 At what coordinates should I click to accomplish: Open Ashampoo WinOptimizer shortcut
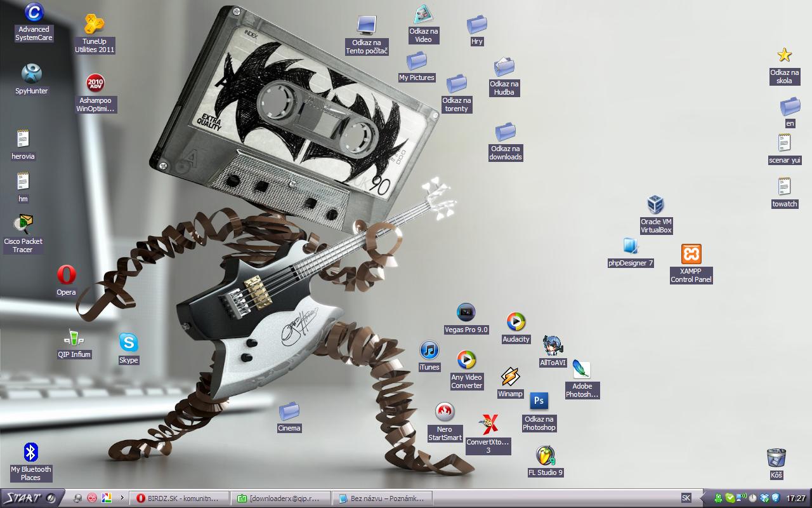[x=95, y=93]
